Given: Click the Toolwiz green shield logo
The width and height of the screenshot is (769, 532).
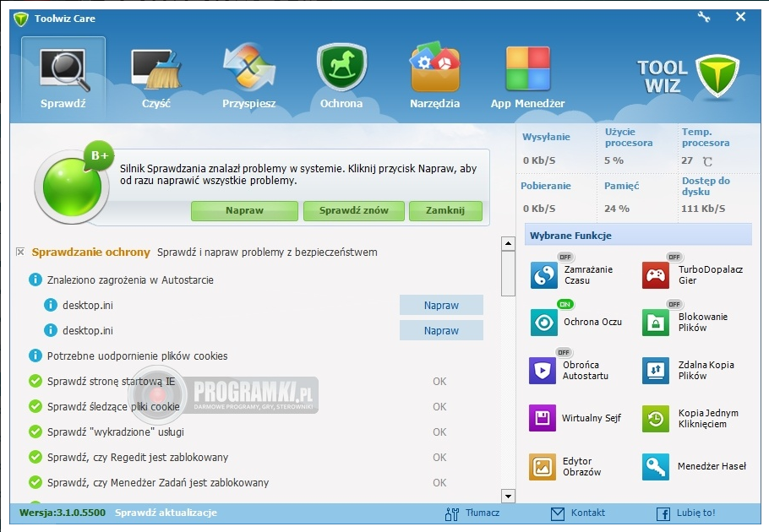Looking at the screenshot, I should point(717,75).
